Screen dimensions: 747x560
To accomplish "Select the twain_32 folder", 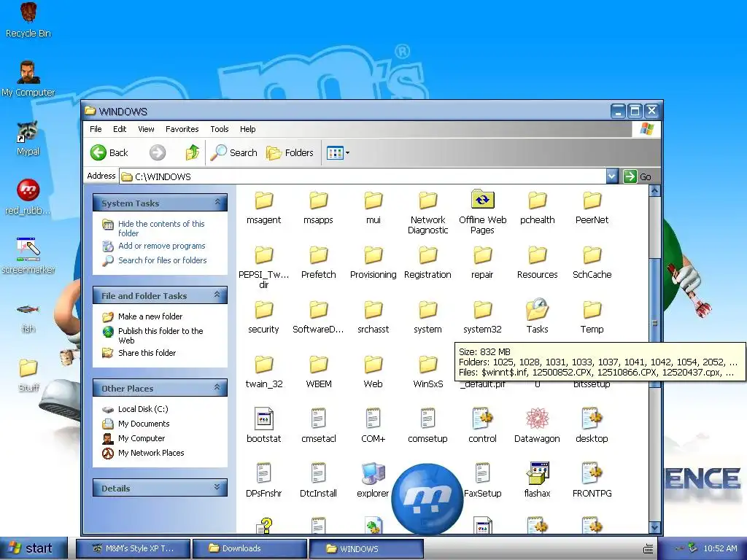I will (x=263, y=373).
